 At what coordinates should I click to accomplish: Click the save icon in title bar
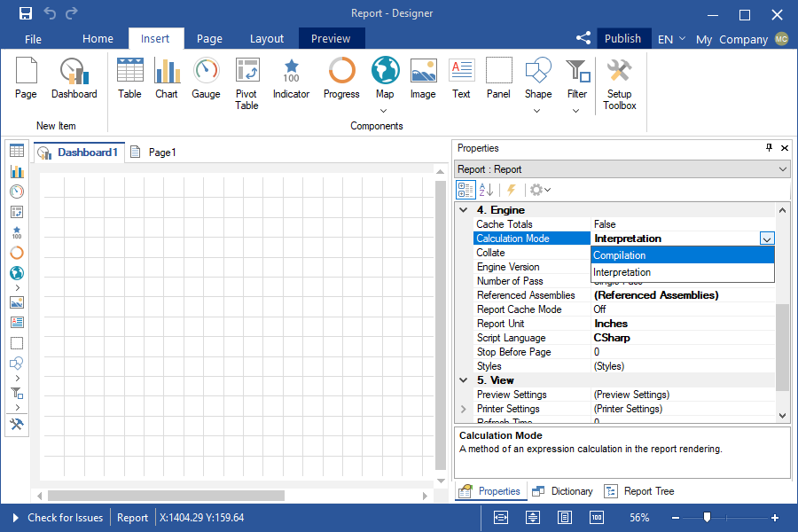coord(26,13)
